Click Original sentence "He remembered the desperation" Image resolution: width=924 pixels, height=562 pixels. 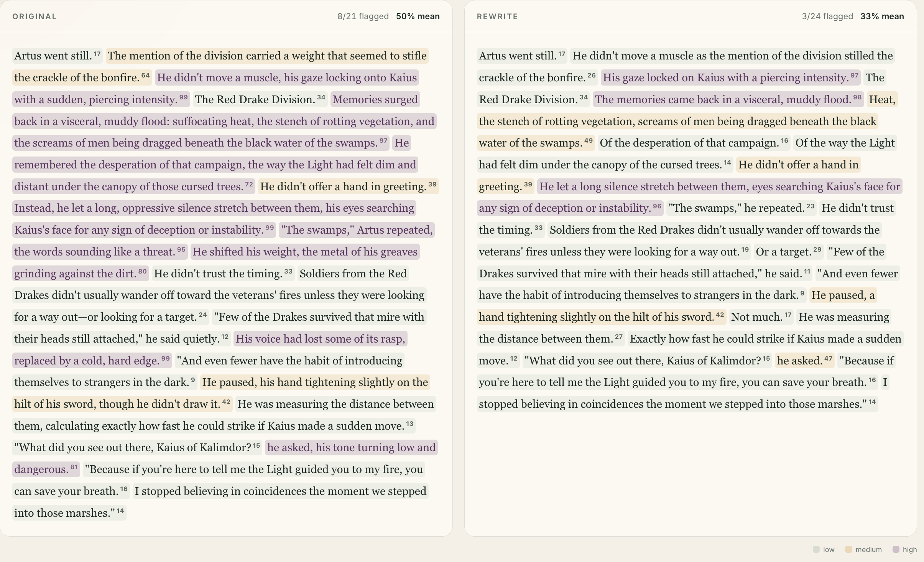tap(215, 165)
